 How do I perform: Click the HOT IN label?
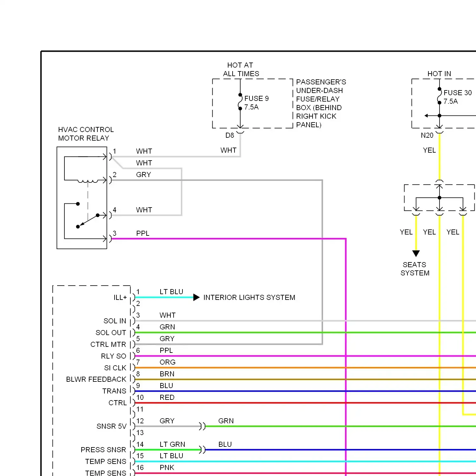pos(439,74)
